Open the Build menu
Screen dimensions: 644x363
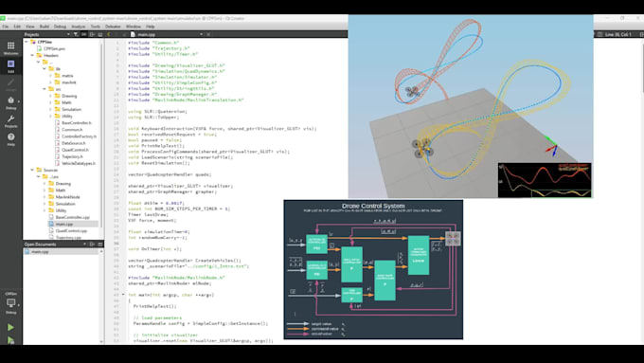pos(44,27)
